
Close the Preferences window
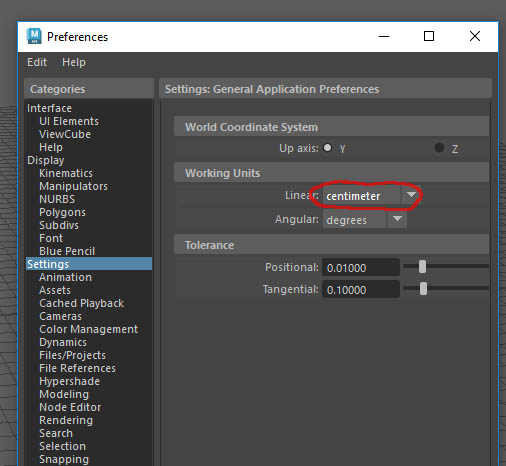coord(475,36)
